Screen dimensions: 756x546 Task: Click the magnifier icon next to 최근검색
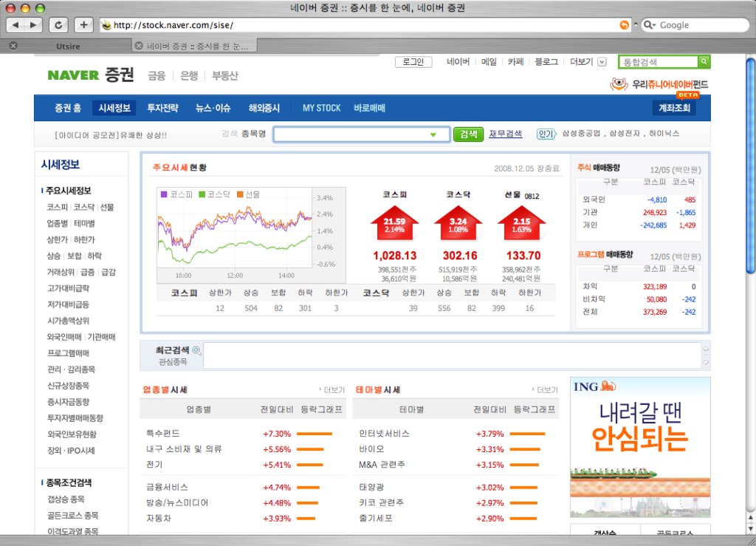196,350
